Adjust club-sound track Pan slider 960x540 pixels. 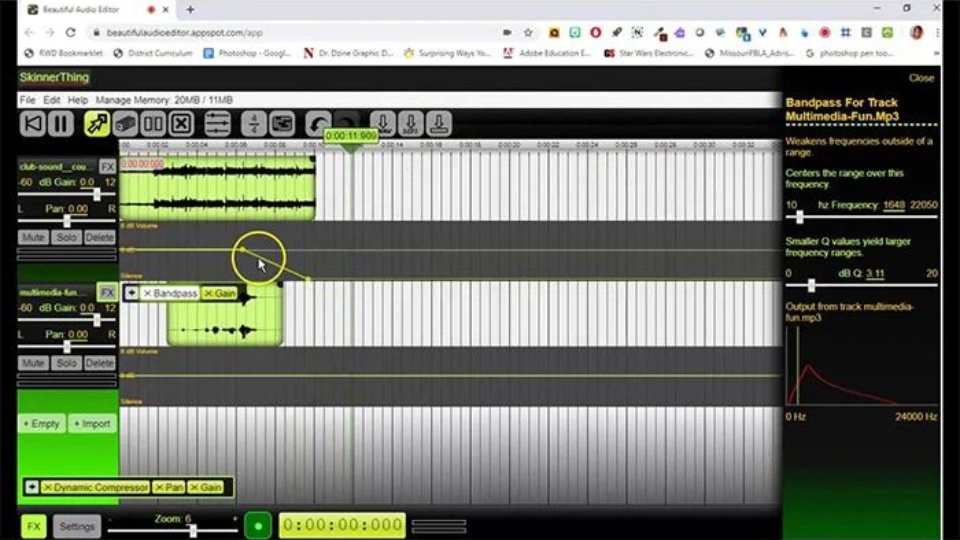[66, 221]
